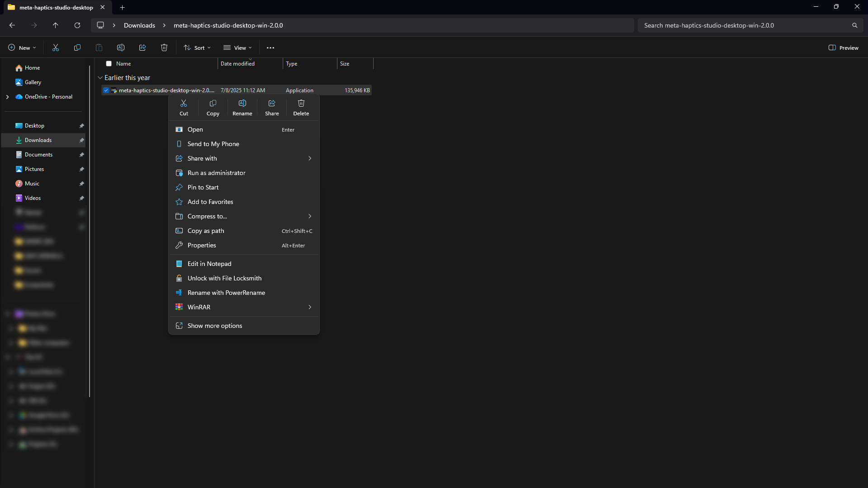Open the New dropdown menu

click(22, 47)
